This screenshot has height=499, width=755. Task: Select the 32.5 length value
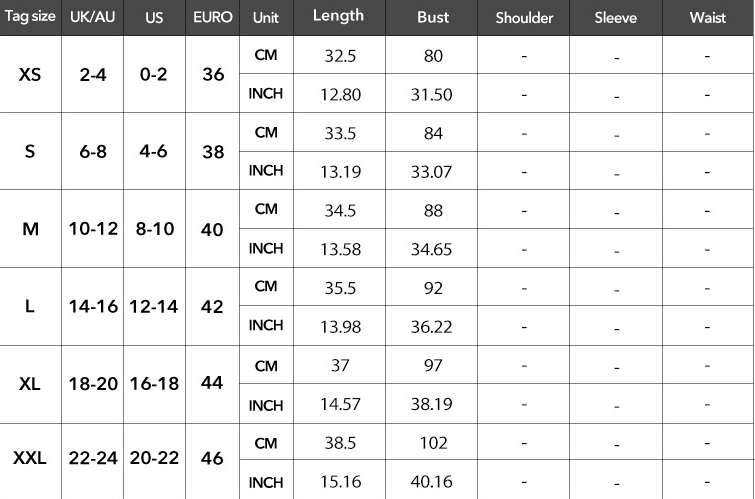[x=341, y=56]
